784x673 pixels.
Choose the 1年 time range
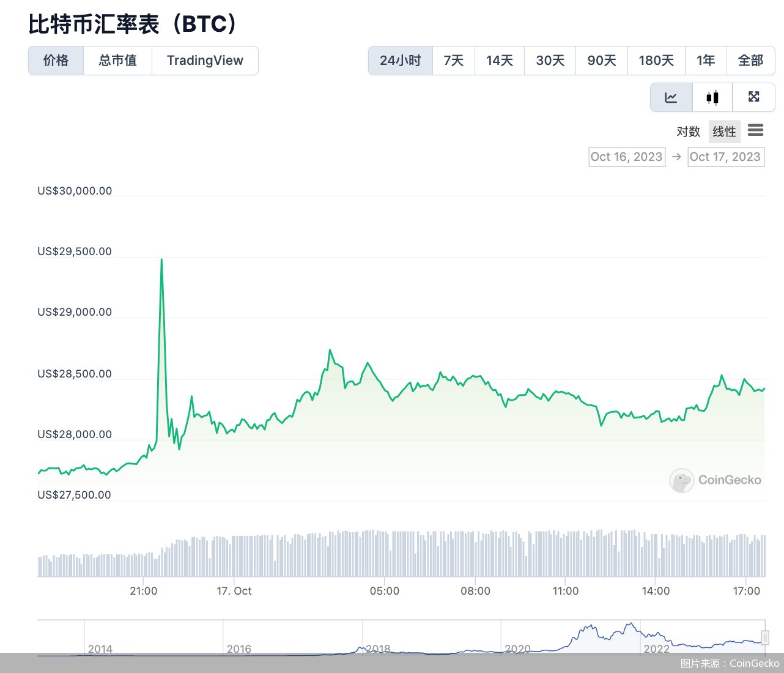tap(706, 61)
